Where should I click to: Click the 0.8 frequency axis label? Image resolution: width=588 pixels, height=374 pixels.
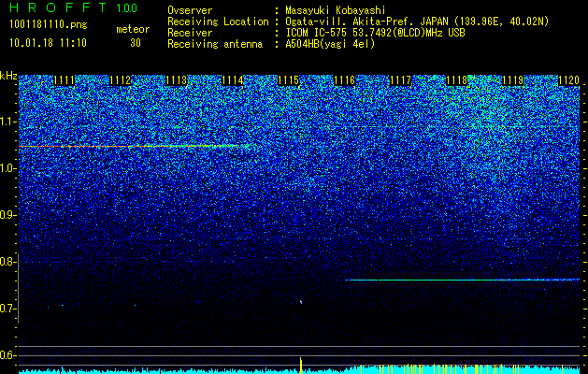(x=7, y=262)
